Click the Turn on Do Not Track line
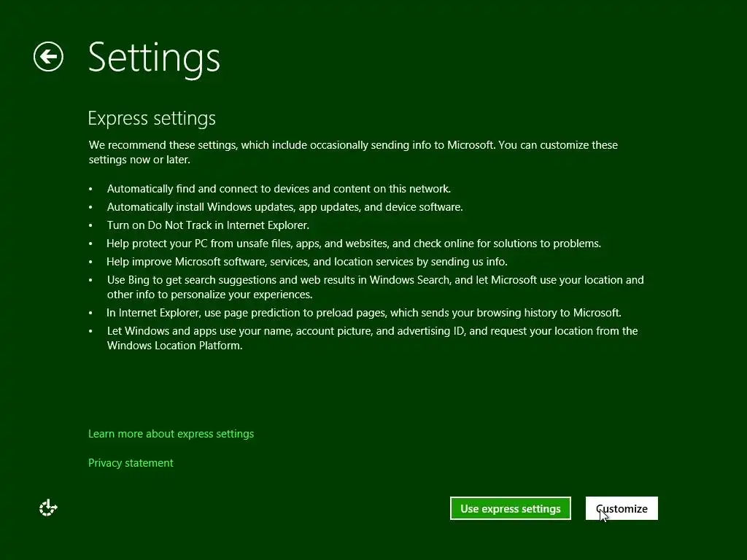 coord(208,225)
